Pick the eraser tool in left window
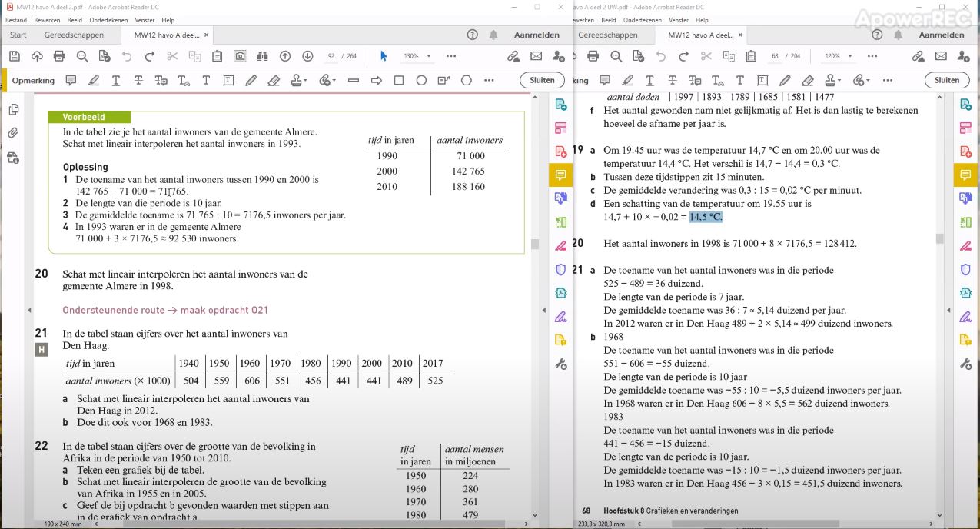The width and height of the screenshot is (980, 529). tap(274, 80)
